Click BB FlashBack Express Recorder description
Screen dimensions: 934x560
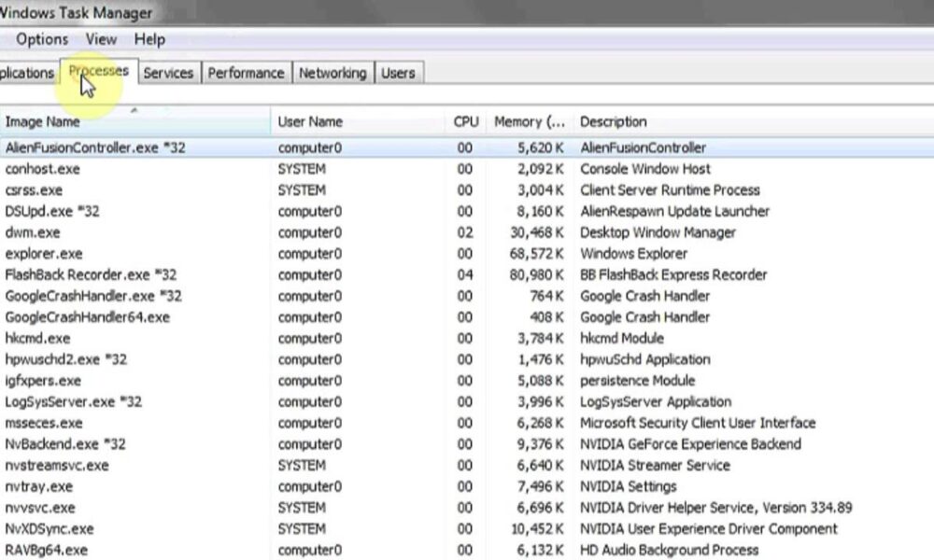tap(673, 275)
